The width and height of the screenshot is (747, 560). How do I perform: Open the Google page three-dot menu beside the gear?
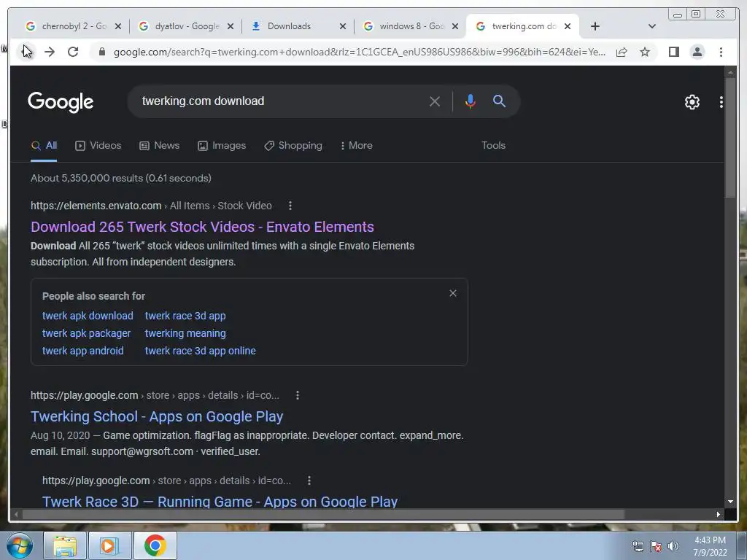721,102
